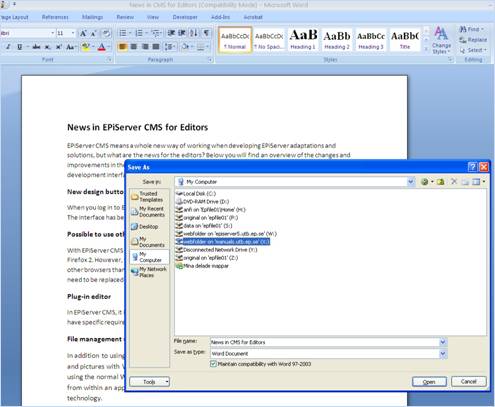
Task: Open the Views menu icon in Save As
Action: (479, 182)
